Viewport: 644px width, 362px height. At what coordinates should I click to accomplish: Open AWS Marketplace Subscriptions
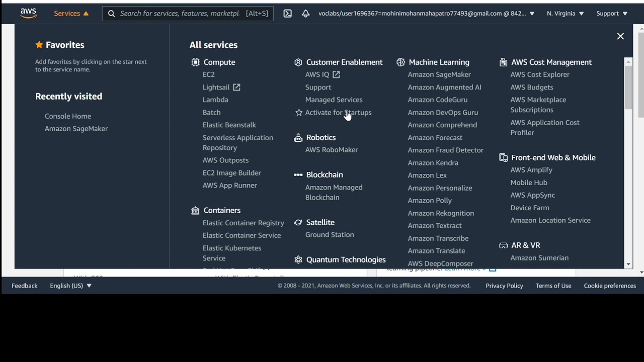coord(538,105)
